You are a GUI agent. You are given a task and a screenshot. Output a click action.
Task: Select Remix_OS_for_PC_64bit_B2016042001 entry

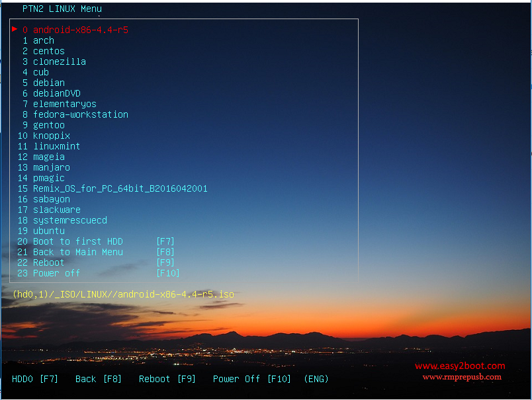pos(112,188)
